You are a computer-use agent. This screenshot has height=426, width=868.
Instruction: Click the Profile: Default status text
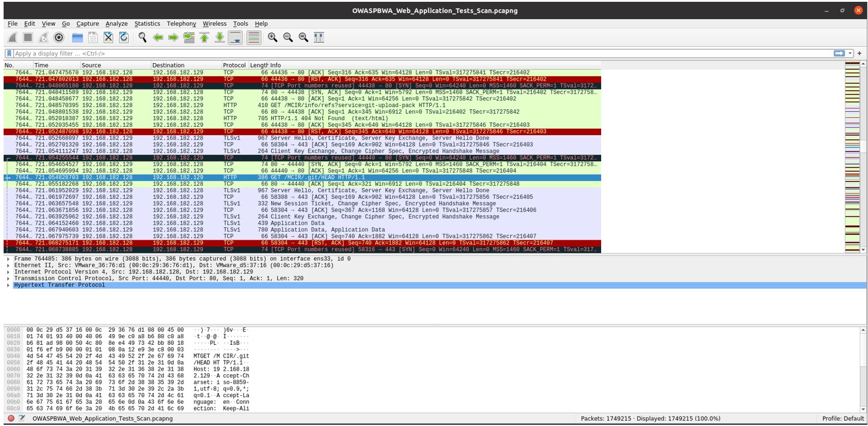point(843,418)
